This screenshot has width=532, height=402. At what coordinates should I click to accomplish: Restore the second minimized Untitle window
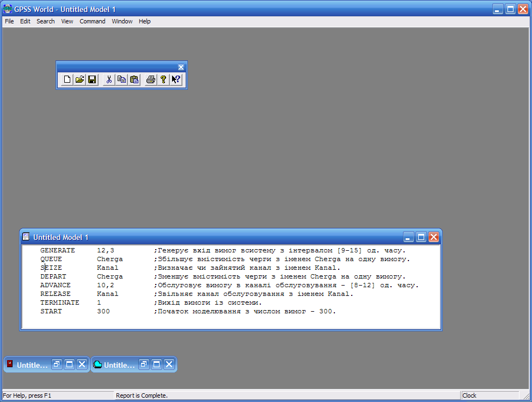coord(144,364)
